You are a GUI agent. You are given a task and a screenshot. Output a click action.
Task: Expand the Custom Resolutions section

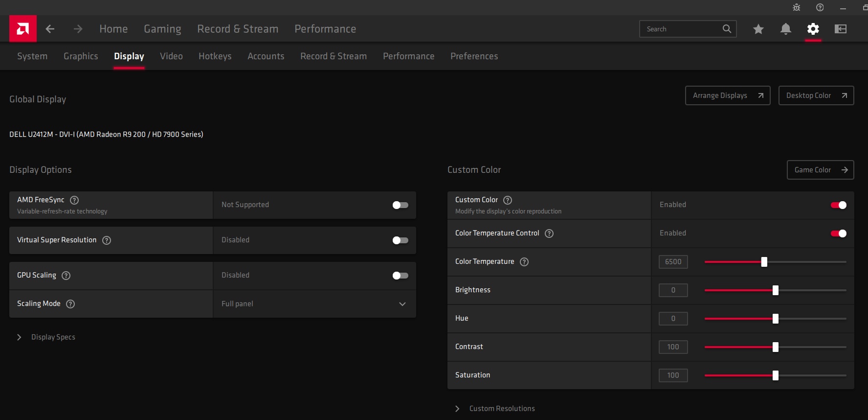(495, 409)
